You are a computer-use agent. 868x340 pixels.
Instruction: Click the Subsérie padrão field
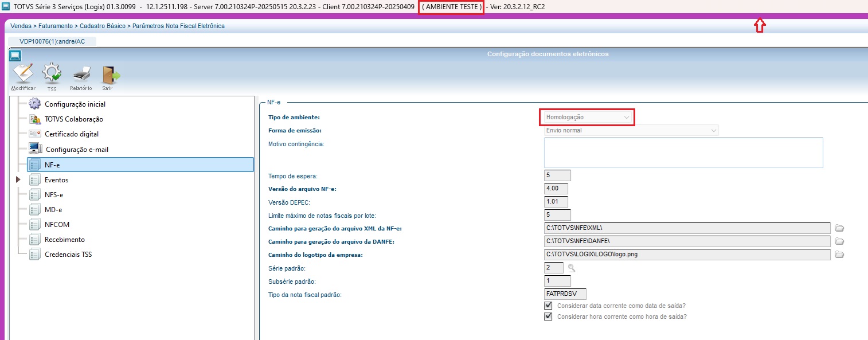click(557, 281)
